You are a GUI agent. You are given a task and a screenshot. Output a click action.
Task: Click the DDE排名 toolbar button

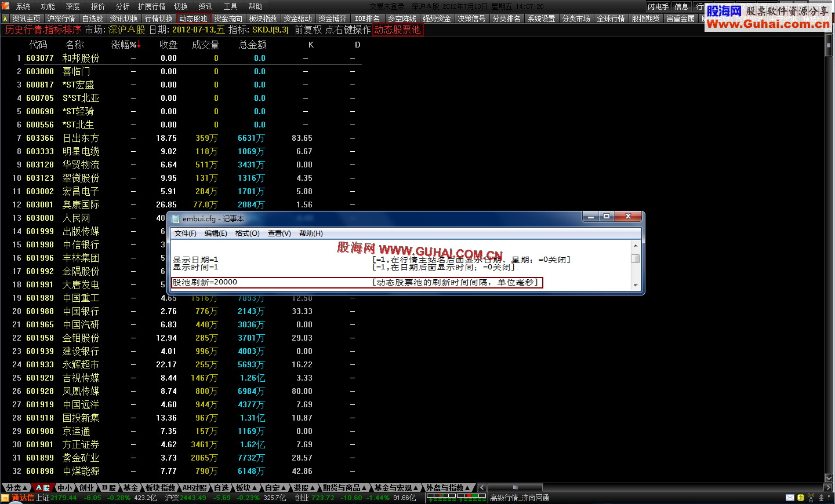[x=367, y=19]
